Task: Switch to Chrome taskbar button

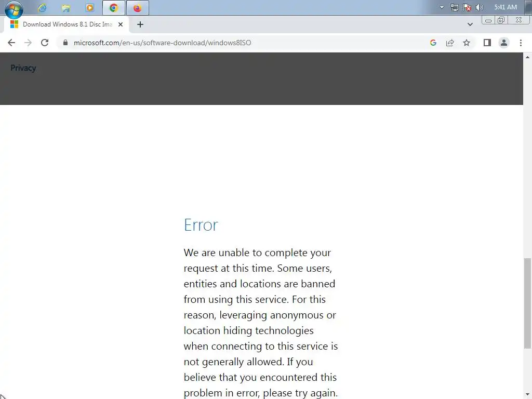Action: (x=114, y=8)
